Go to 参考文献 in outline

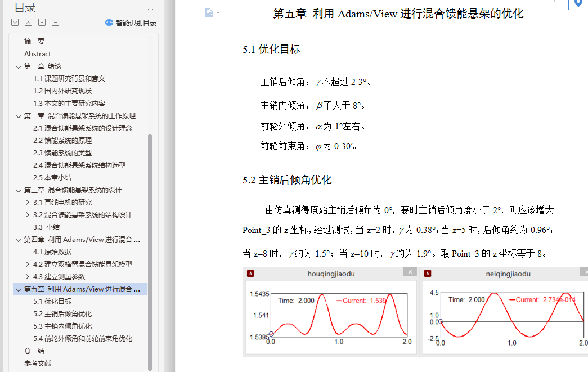[x=38, y=364]
